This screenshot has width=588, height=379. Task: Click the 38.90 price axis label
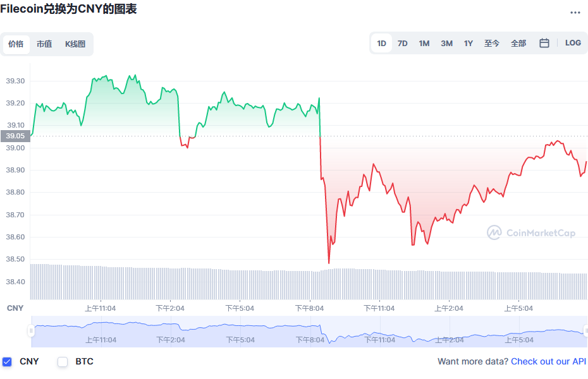point(15,170)
